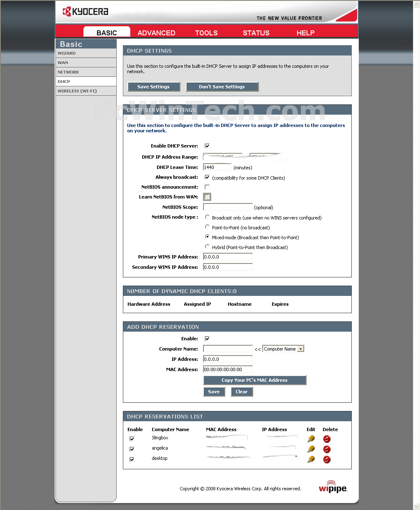
Task: Toggle Always broadcast checkbox
Action: point(207,177)
